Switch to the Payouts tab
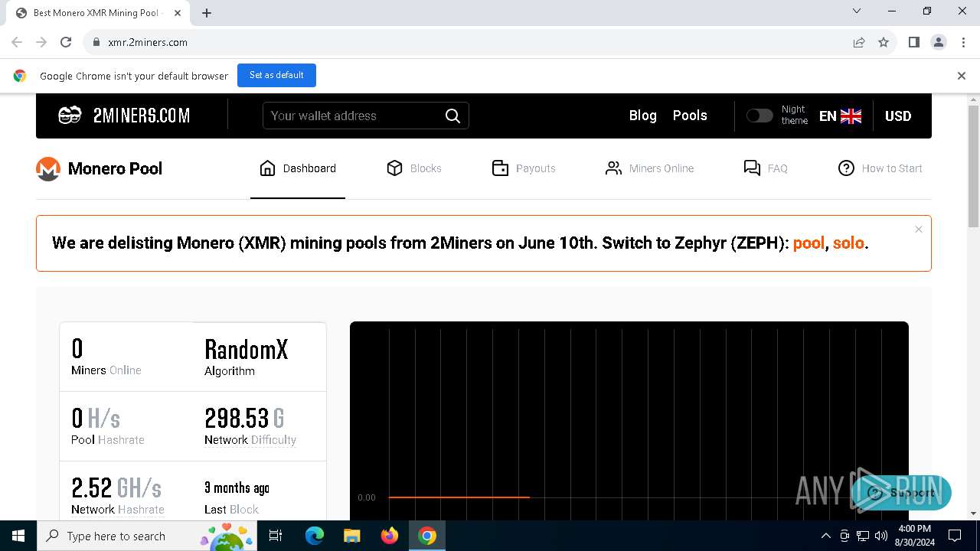This screenshot has width=980, height=551. tap(524, 168)
